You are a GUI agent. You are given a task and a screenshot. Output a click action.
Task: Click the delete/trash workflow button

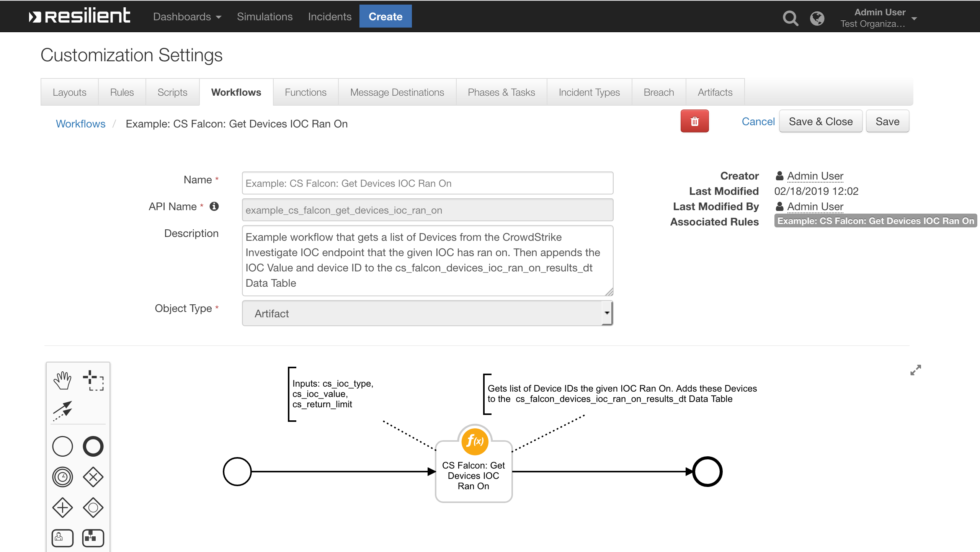(695, 121)
